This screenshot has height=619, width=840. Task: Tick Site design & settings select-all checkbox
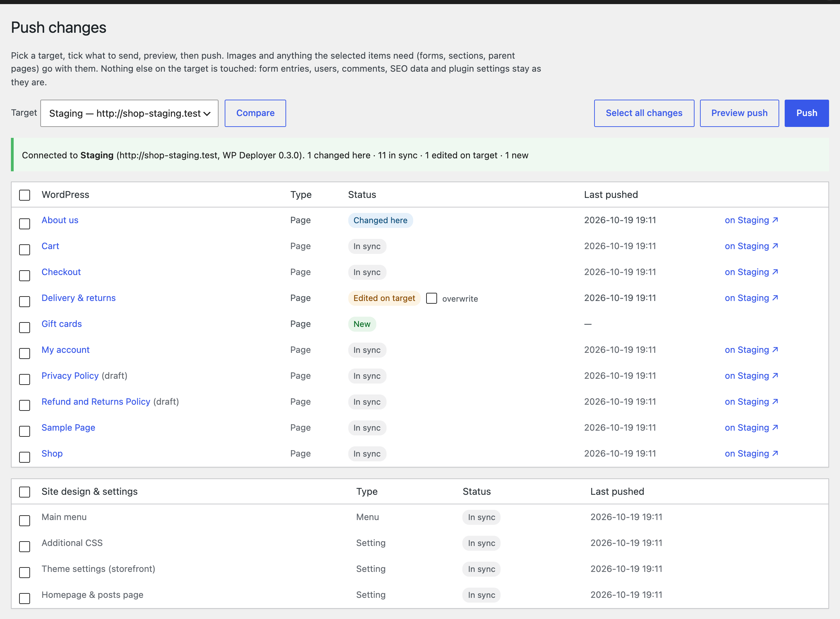25,492
